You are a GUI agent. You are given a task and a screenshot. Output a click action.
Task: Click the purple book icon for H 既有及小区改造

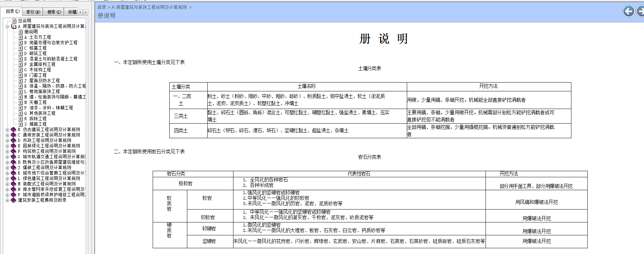click(x=14, y=162)
